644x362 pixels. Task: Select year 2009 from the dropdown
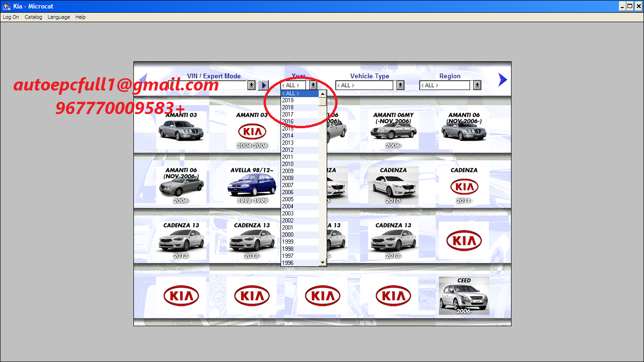coord(300,171)
